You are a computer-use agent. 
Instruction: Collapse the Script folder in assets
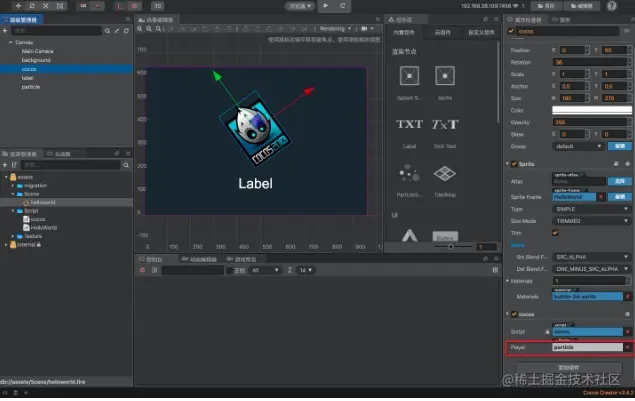tap(13, 211)
